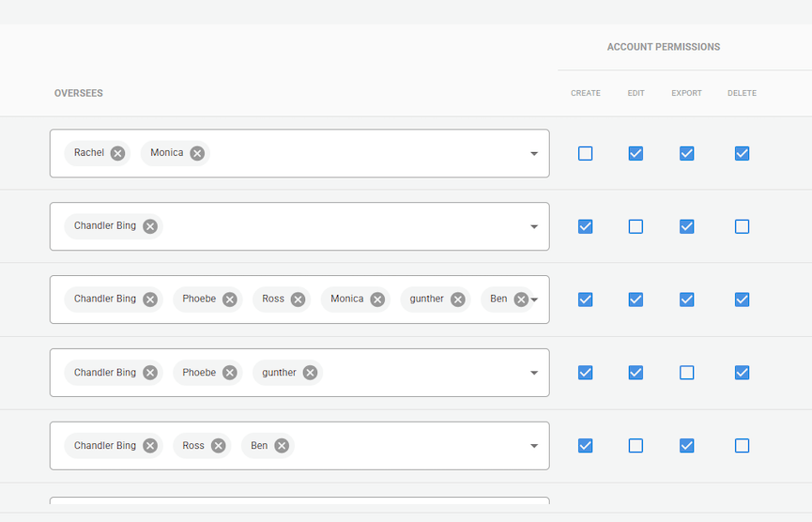
Task: Click the DELETE column header
Action: point(742,93)
